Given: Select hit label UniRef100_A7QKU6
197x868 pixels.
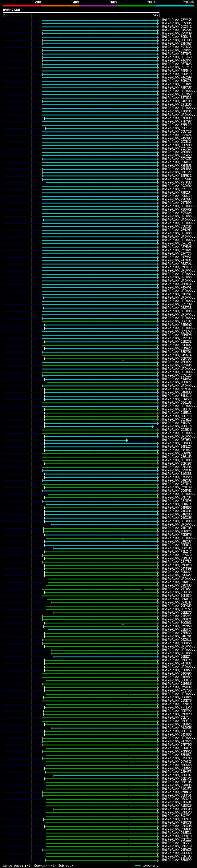Looking at the screenshot, I should tap(177, 111).
